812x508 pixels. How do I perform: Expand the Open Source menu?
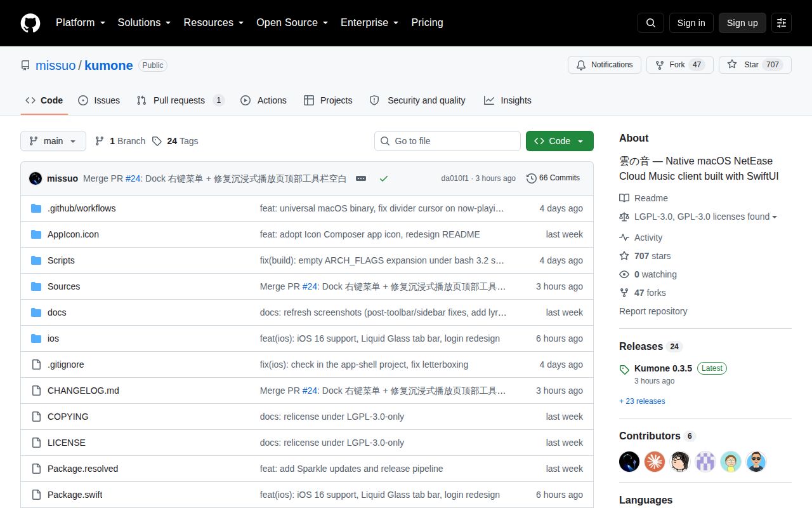click(x=292, y=23)
